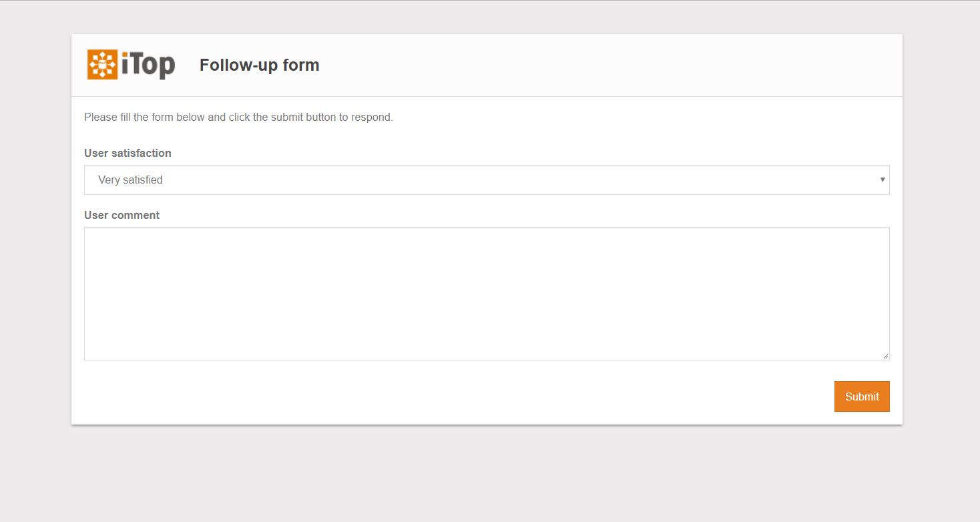
Task: Open the User satisfaction dropdown
Action: 486,180
